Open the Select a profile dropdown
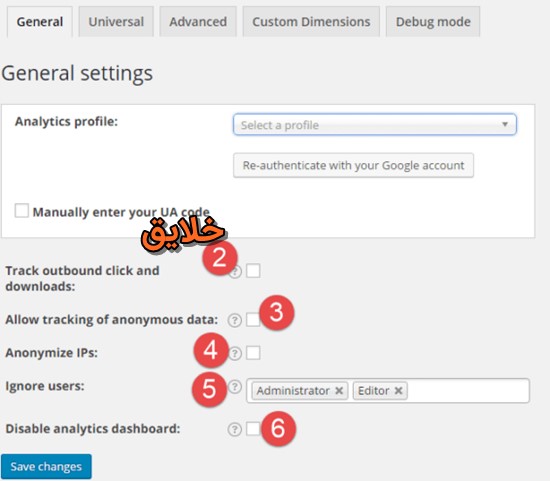 point(375,124)
